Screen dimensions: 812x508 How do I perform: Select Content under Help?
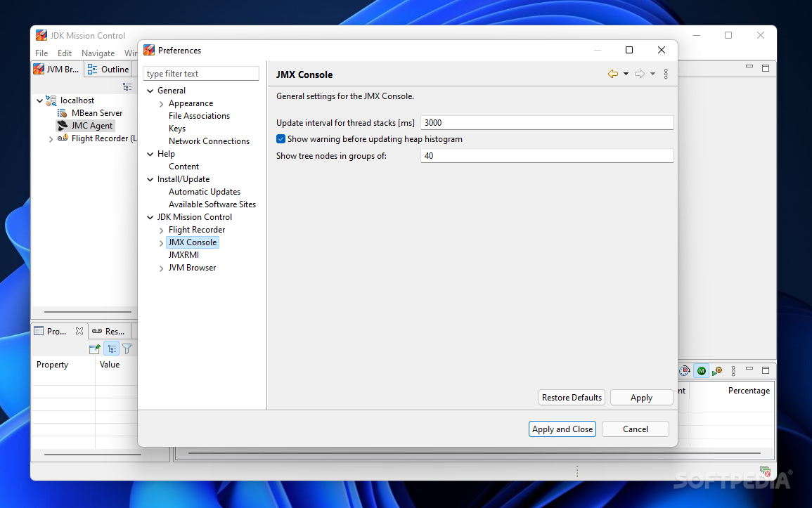click(183, 167)
